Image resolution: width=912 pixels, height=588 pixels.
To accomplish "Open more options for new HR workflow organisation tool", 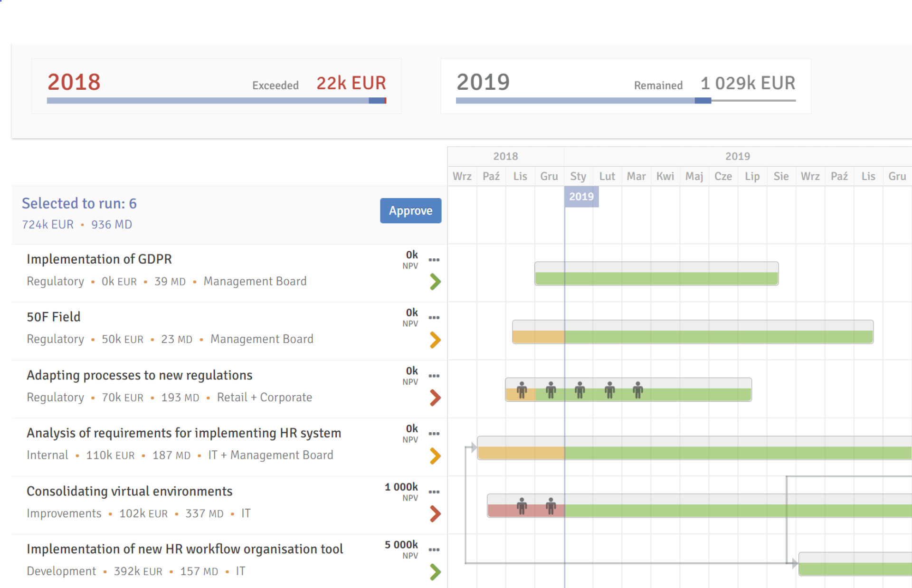I will [x=434, y=550].
